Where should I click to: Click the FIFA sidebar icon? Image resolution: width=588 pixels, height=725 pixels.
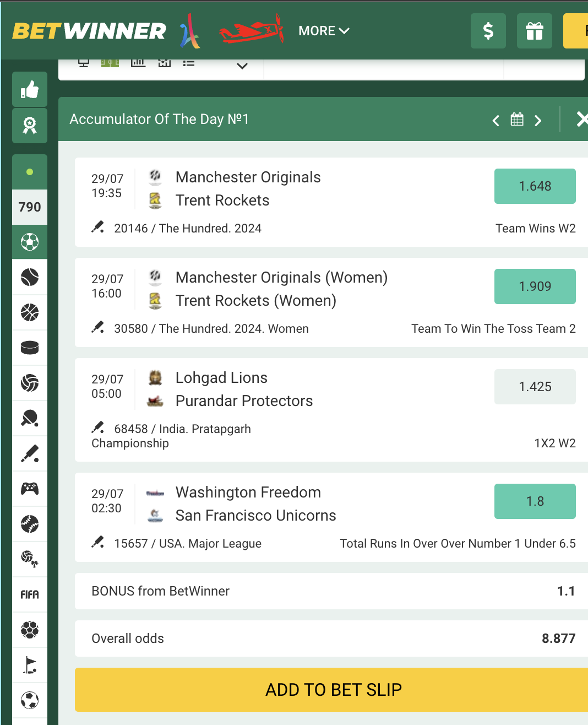point(30,594)
